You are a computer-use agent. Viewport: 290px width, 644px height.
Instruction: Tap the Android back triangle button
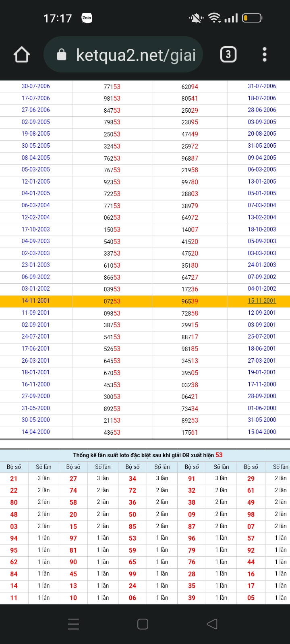pos(212,624)
